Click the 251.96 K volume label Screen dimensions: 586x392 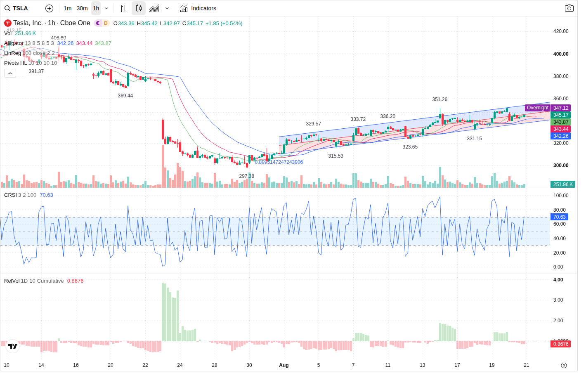pos(563,184)
